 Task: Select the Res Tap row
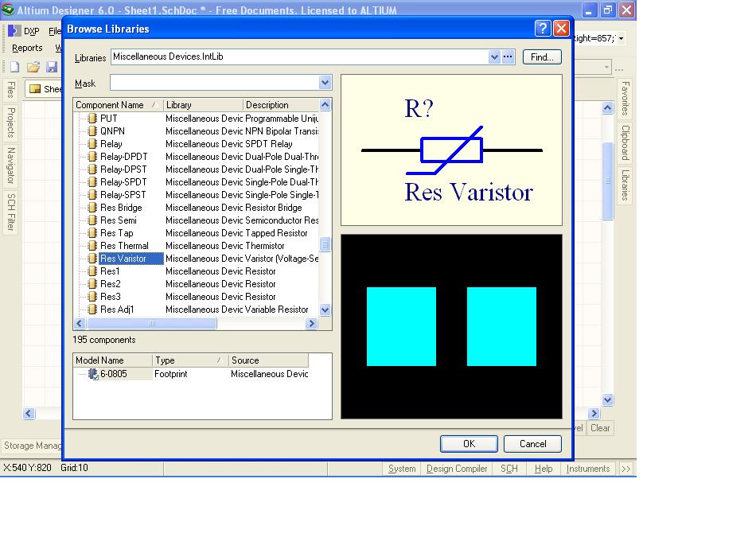pos(197,233)
